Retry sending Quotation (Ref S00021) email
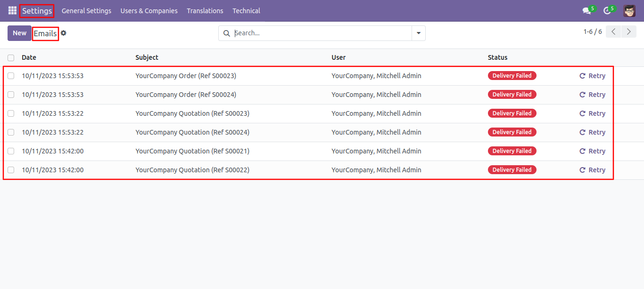Image resolution: width=644 pixels, height=289 pixels. point(592,151)
